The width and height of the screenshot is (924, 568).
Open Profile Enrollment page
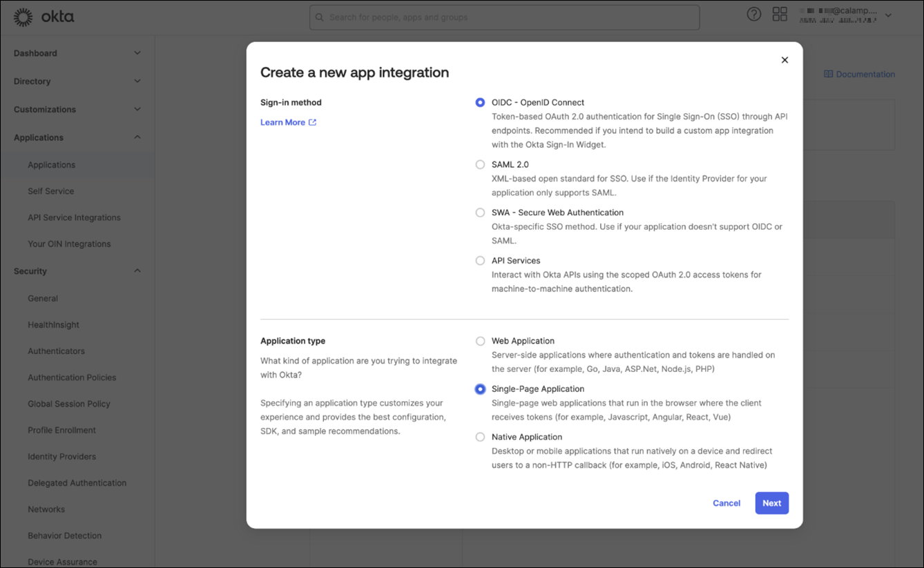[x=61, y=430]
